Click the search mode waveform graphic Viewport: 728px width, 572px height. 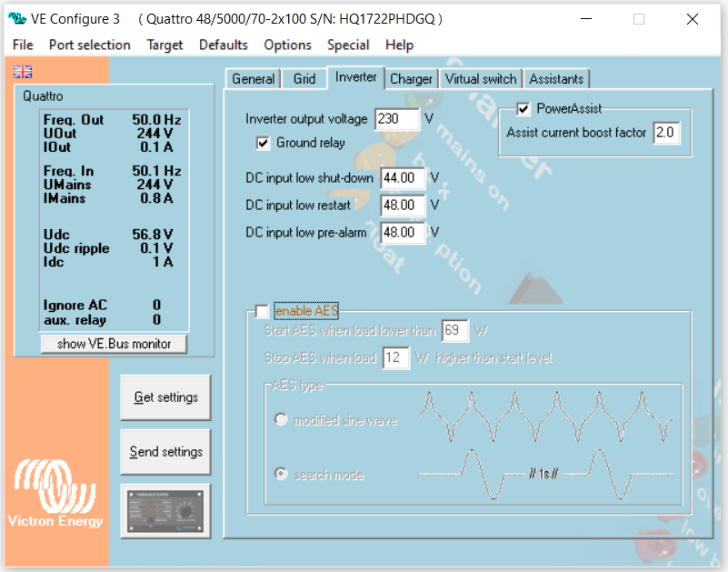click(545, 474)
